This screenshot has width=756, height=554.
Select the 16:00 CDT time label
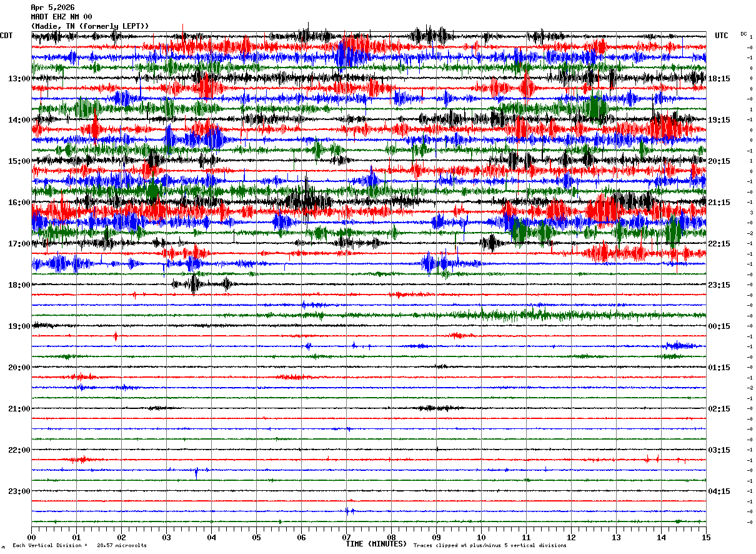coord(19,203)
